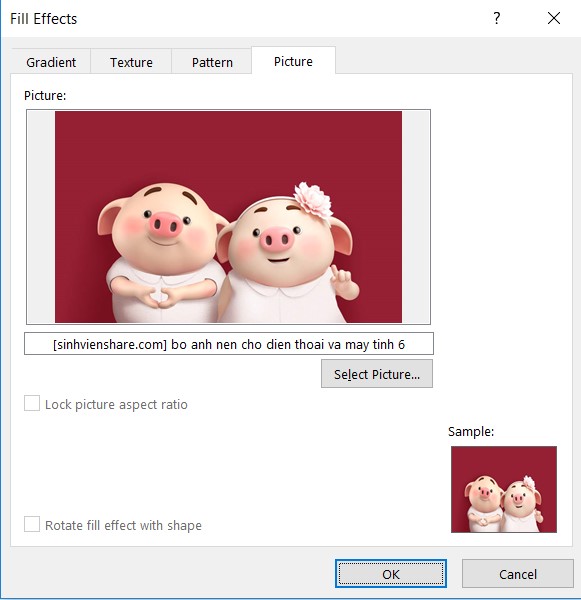Go to the Pattern tab
The image size is (581, 600).
(x=212, y=62)
